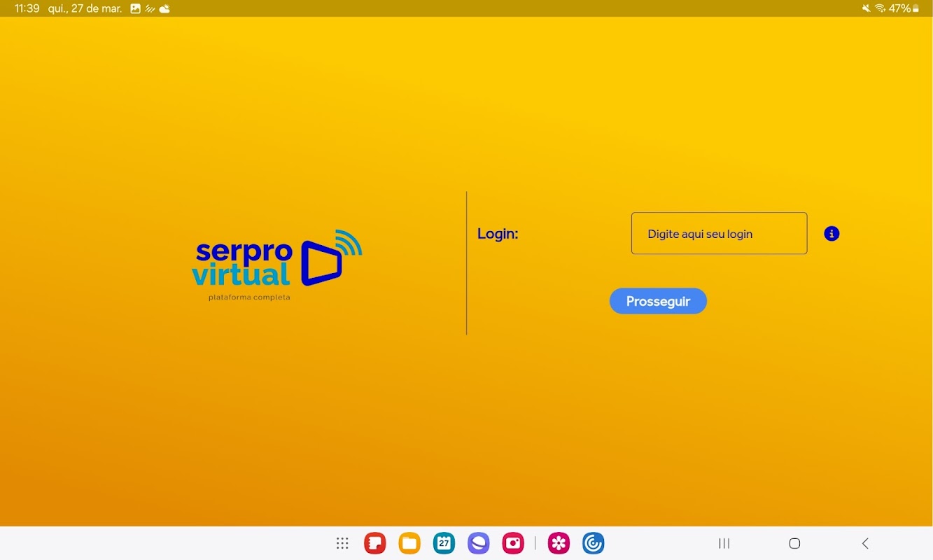Open the pink camera app icon

(x=513, y=543)
